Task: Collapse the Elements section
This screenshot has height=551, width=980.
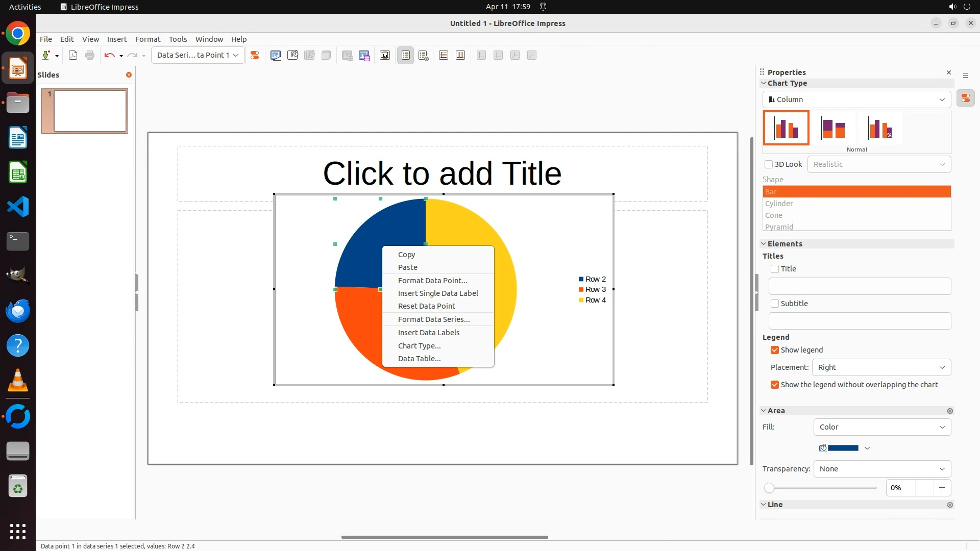Action: point(764,244)
